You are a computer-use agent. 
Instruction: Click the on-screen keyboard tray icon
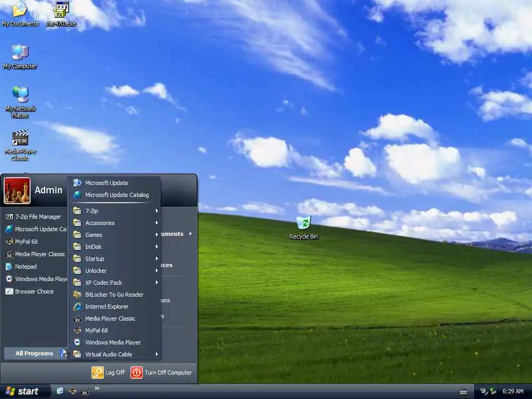click(463, 392)
